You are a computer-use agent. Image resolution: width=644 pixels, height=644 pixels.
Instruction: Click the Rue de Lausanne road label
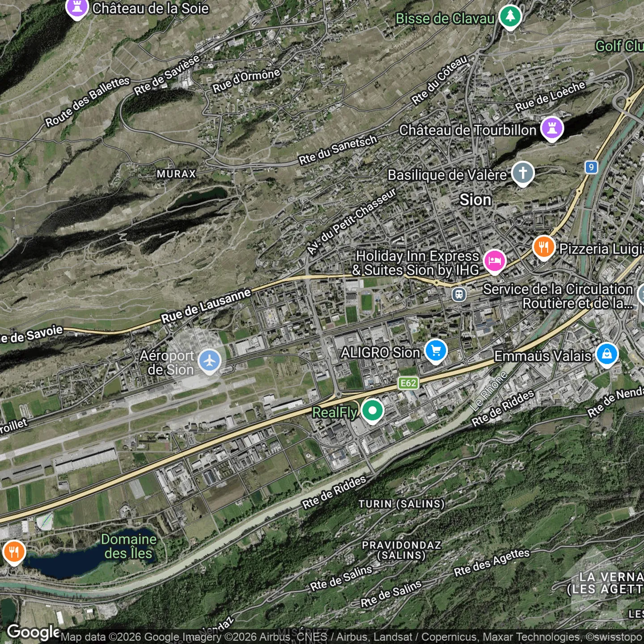[x=206, y=306]
